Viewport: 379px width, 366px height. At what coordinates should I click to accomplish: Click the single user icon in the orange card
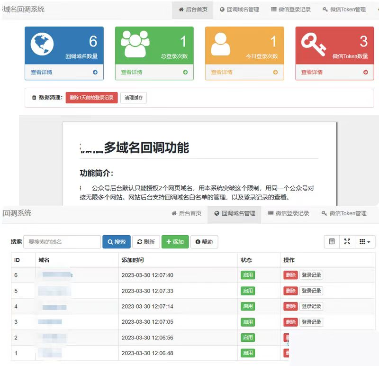220,44
